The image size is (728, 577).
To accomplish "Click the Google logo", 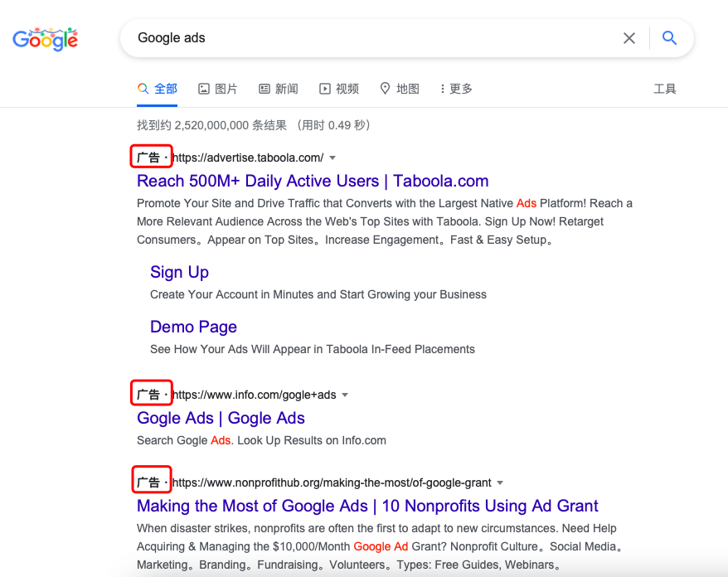I will [x=45, y=39].
